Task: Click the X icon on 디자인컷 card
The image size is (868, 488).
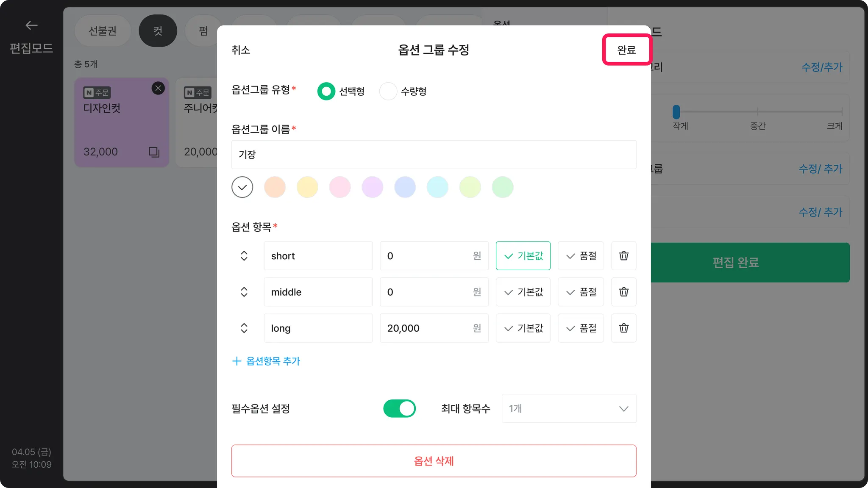Action: click(158, 88)
